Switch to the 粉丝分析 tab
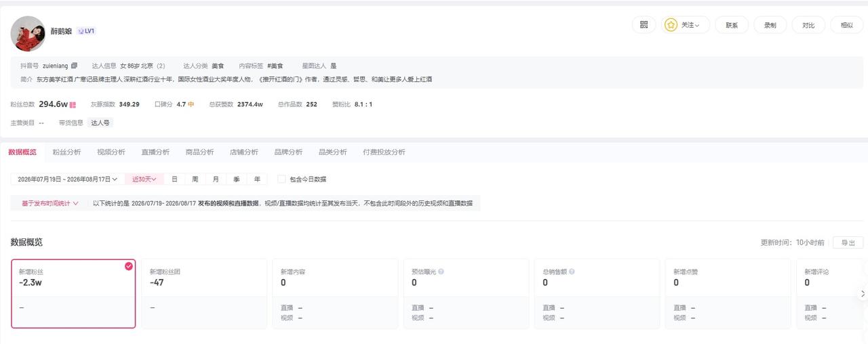This screenshot has height=344, width=868. (x=66, y=152)
